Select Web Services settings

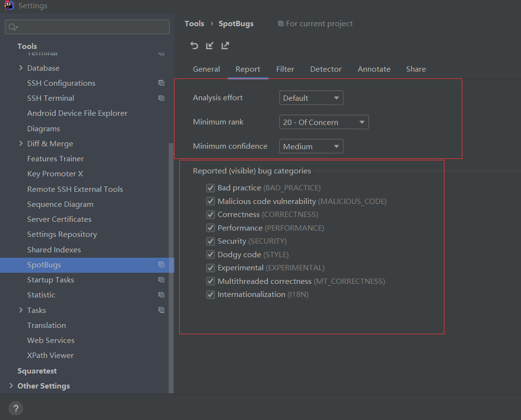(x=51, y=341)
